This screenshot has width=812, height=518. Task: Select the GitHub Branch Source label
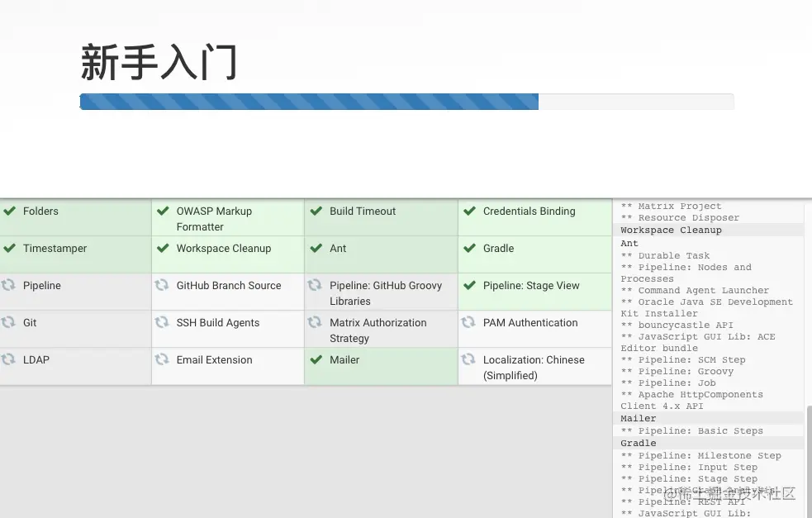[x=229, y=286]
